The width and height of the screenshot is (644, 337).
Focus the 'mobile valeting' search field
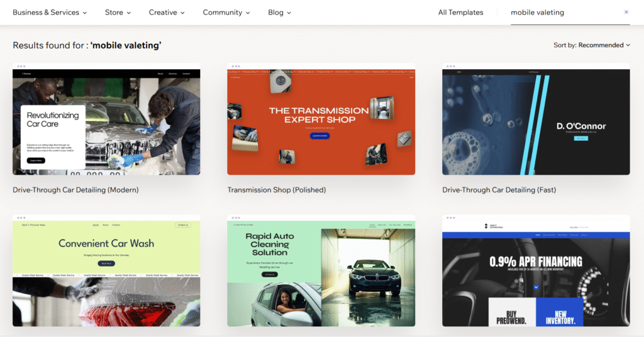tap(563, 13)
